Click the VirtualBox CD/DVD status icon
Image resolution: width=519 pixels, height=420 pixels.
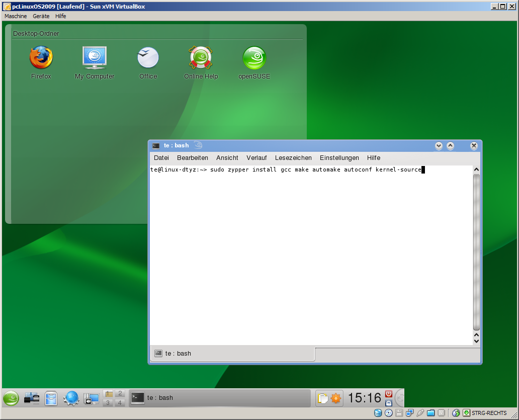coord(389,413)
